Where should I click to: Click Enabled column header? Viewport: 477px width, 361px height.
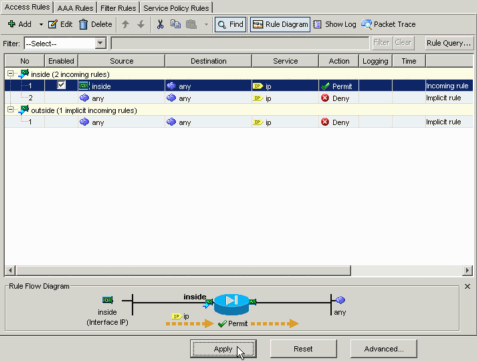[x=61, y=61]
